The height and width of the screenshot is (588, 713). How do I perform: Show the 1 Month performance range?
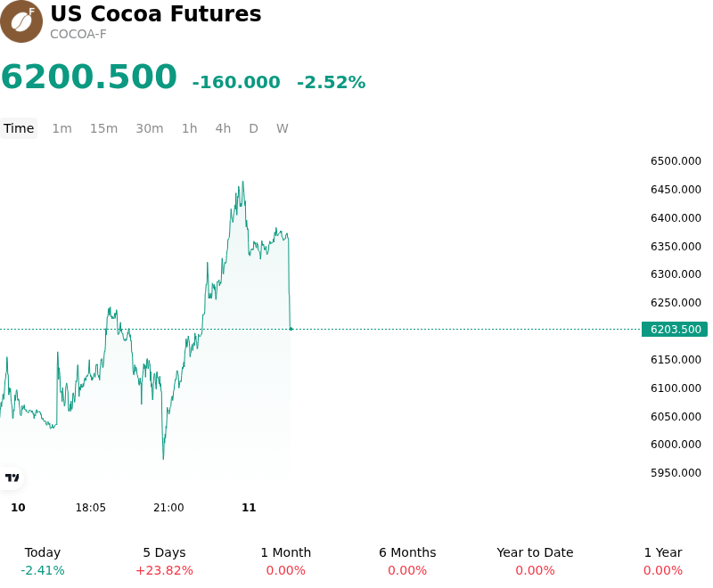click(x=285, y=561)
